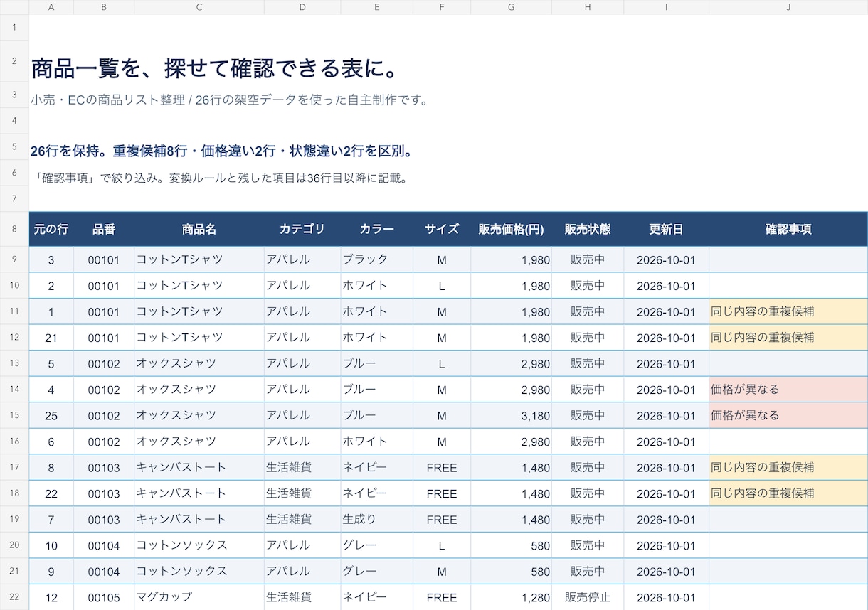Click the 確認事項 header cell
This screenshot has width=868, height=610.
point(788,229)
